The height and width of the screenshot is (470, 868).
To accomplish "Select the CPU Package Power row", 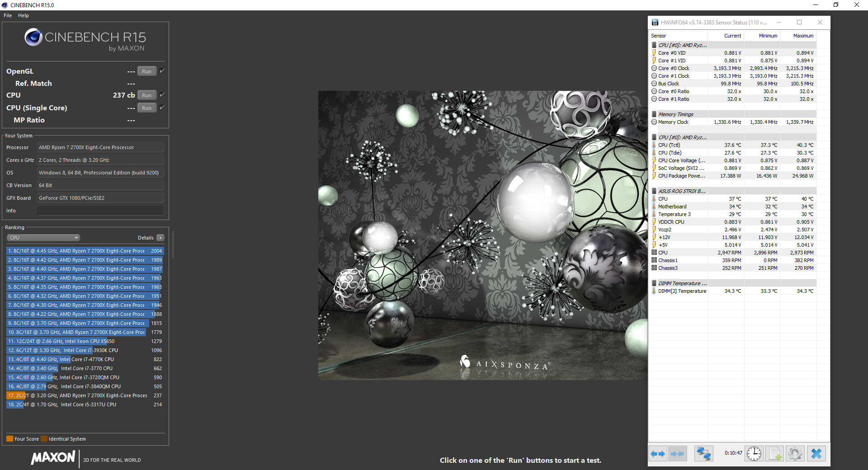I will coord(733,176).
